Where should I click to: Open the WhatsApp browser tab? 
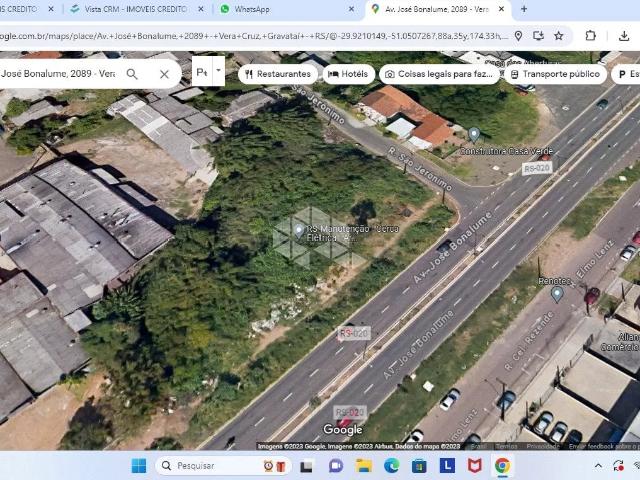point(251,9)
